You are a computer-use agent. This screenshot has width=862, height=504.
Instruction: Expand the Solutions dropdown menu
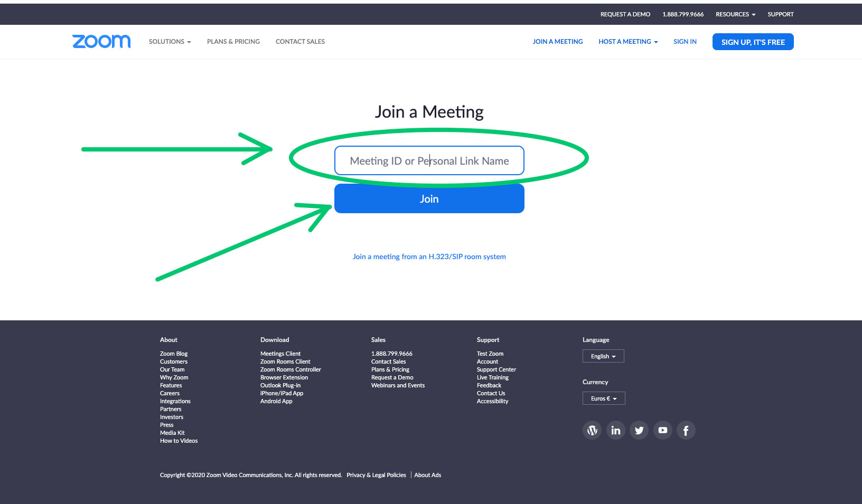170,42
